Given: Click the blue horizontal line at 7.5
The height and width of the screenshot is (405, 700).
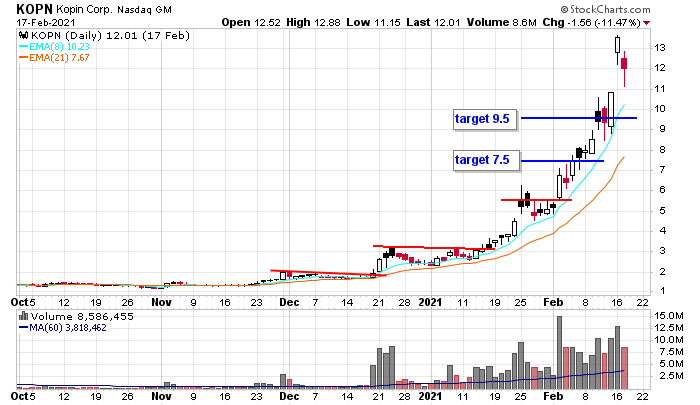Looking at the screenshot, I should [x=562, y=161].
